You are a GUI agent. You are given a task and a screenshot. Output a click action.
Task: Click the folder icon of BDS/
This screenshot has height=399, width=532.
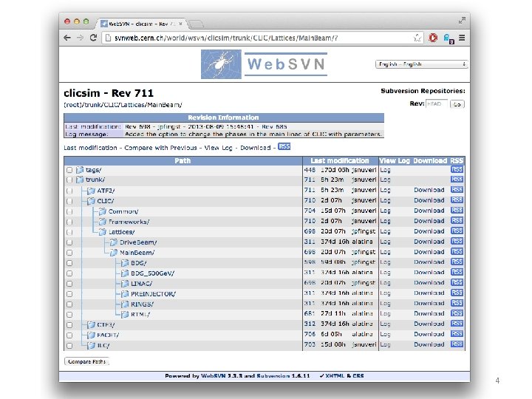click(125, 263)
